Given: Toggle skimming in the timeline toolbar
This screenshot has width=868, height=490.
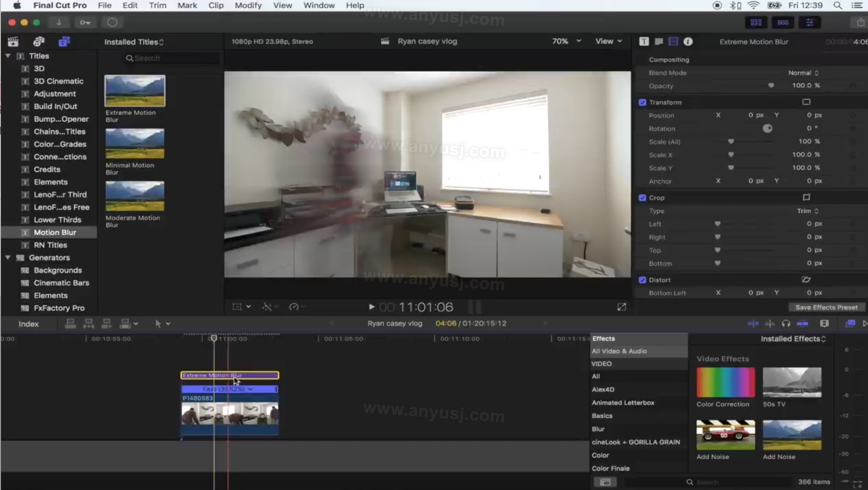Looking at the screenshot, I should tap(753, 324).
